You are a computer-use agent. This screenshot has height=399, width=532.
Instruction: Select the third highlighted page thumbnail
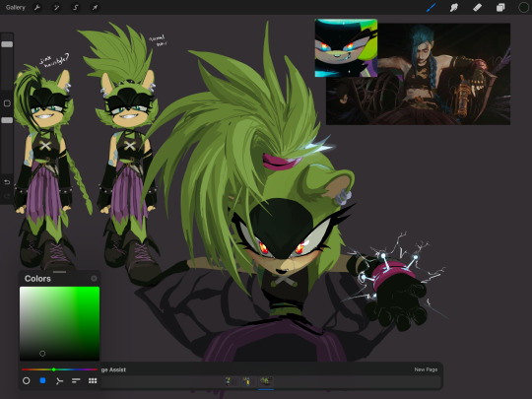(266, 381)
